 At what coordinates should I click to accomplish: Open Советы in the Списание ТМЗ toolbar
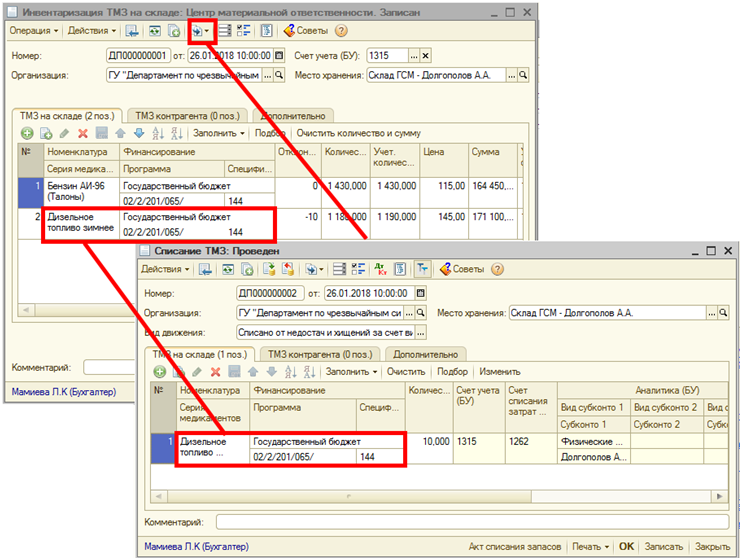click(466, 269)
